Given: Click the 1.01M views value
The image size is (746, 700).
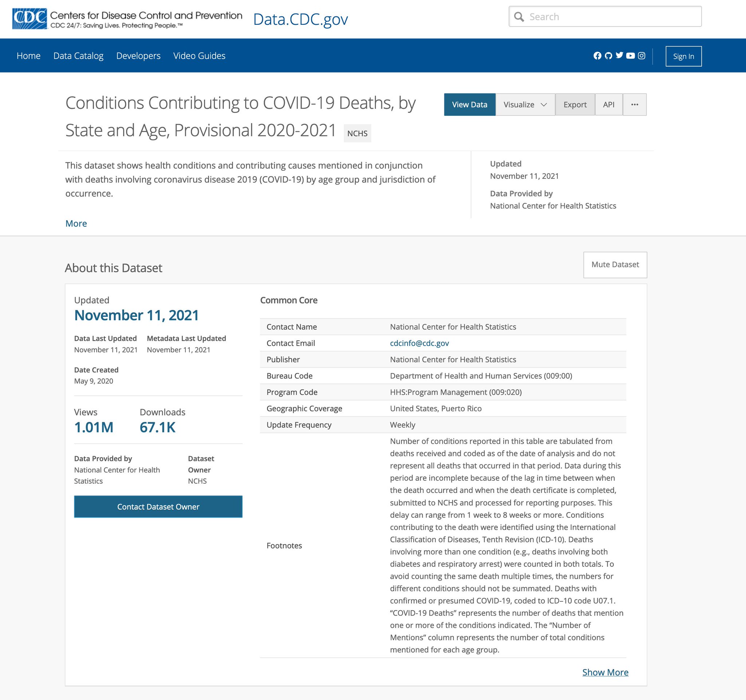Looking at the screenshot, I should click(94, 427).
